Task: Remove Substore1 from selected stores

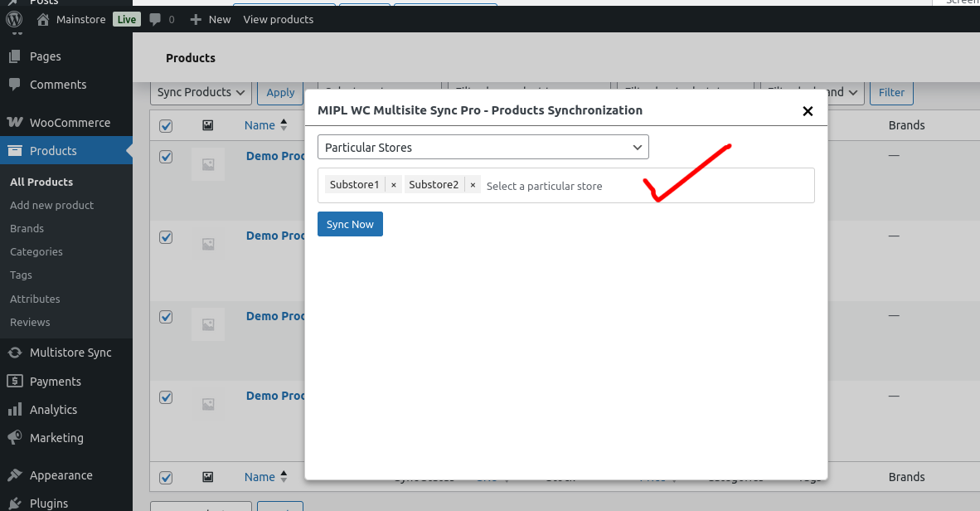Action: tap(394, 185)
